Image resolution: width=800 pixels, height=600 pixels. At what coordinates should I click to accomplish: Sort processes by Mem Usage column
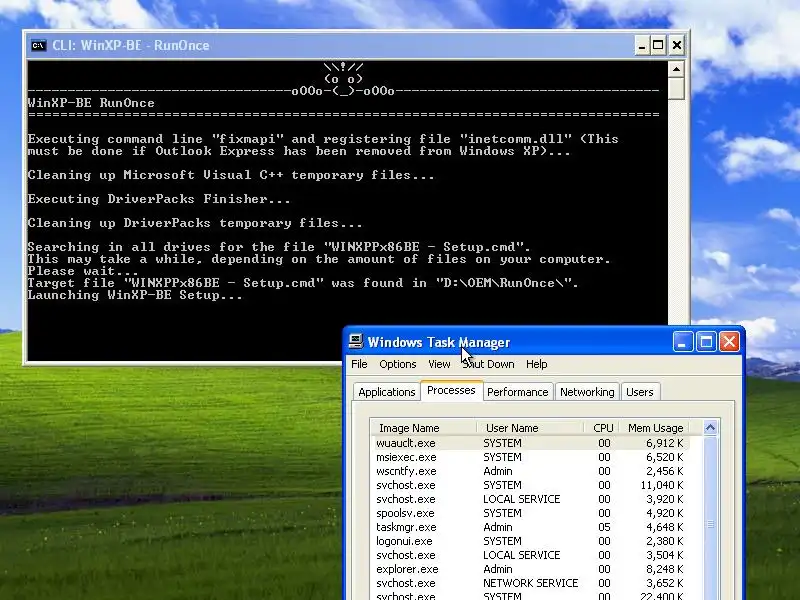click(654, 428)
